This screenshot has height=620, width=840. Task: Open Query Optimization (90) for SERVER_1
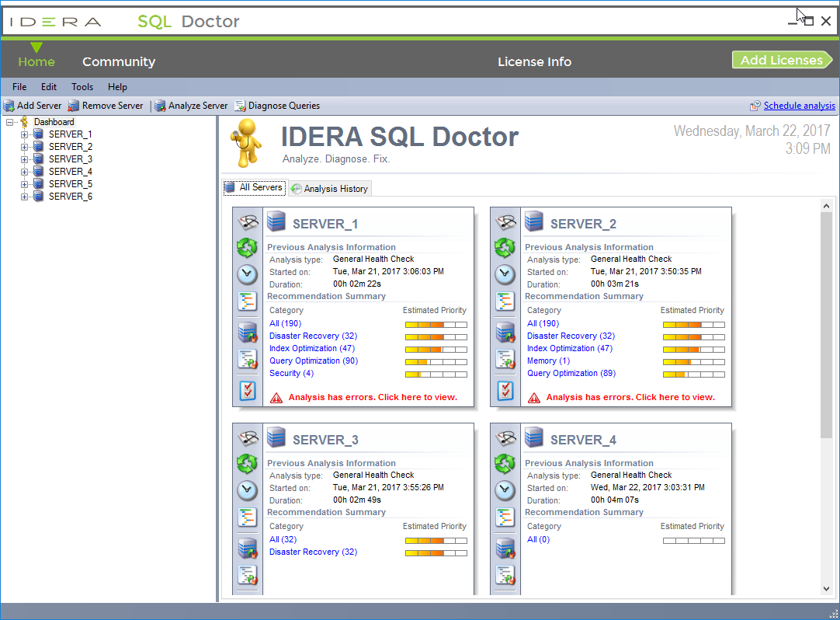314,361
